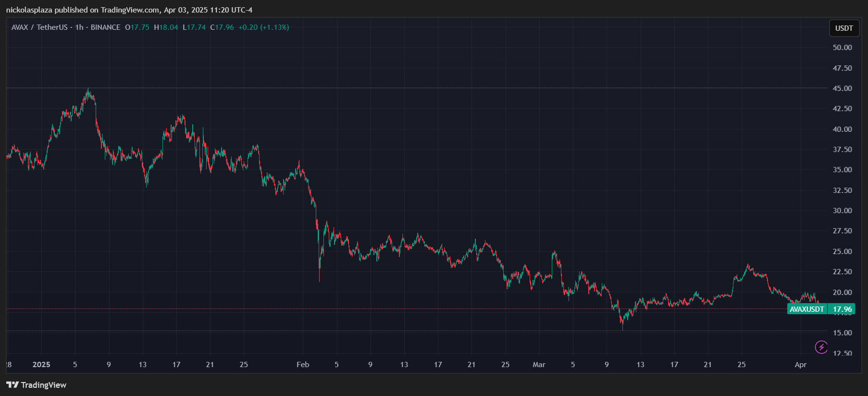This screenshot has width=868, height=396.
Task: Click the Apr label on time axis
Action: pyautogui.click(x=800, y=365)
